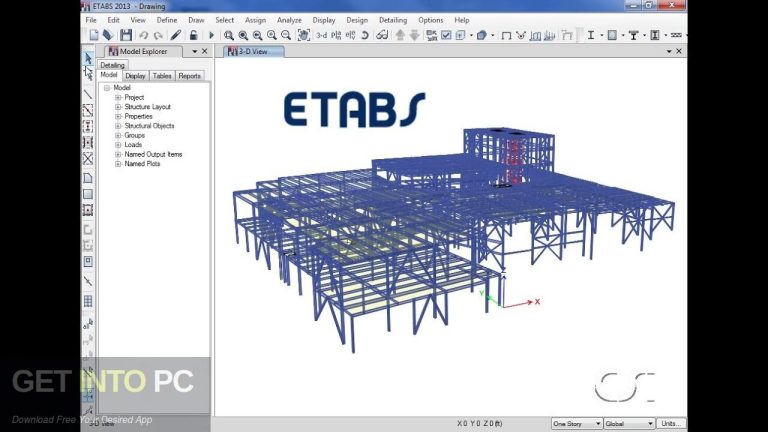Image resolution: width=768 pixels, height=432 pixels.
Task: Expand the Loads tree node
Action: pyautogui.click(x=119, y=145)
